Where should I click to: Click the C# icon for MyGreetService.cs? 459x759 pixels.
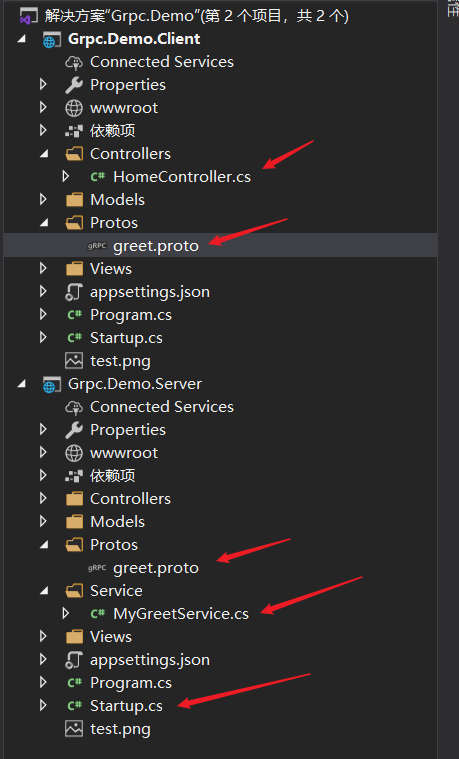[x=98, y=614]
